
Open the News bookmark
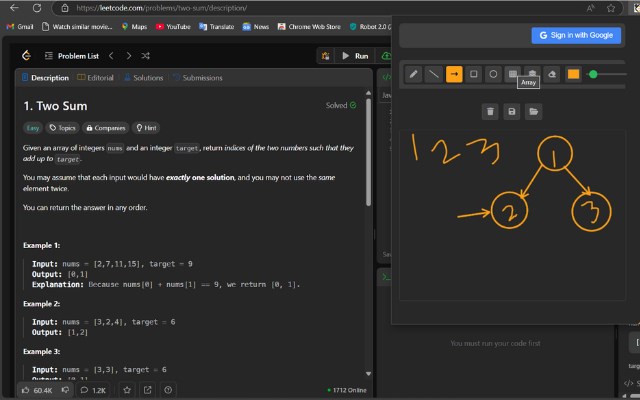coord(256,27)
